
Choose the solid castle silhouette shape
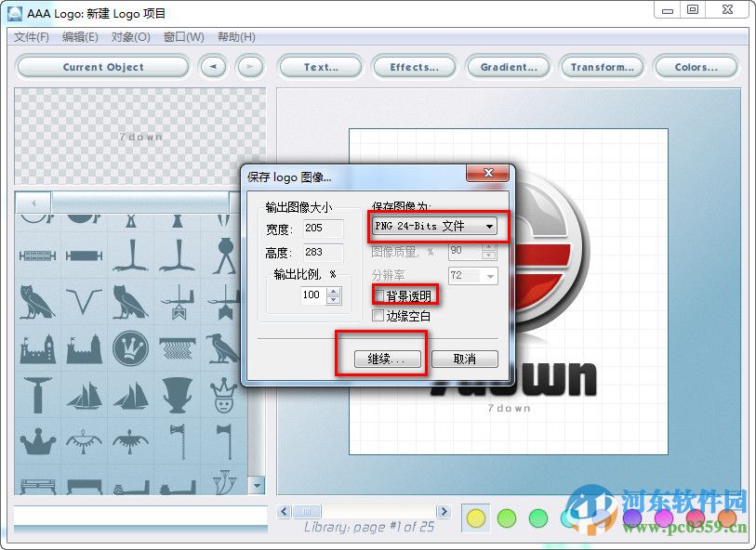84,348
